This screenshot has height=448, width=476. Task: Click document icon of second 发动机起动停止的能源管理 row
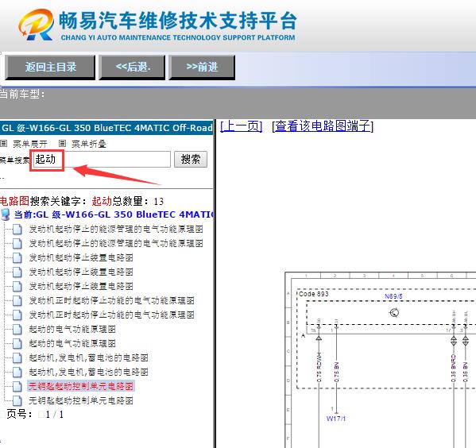tap(17, 243)
